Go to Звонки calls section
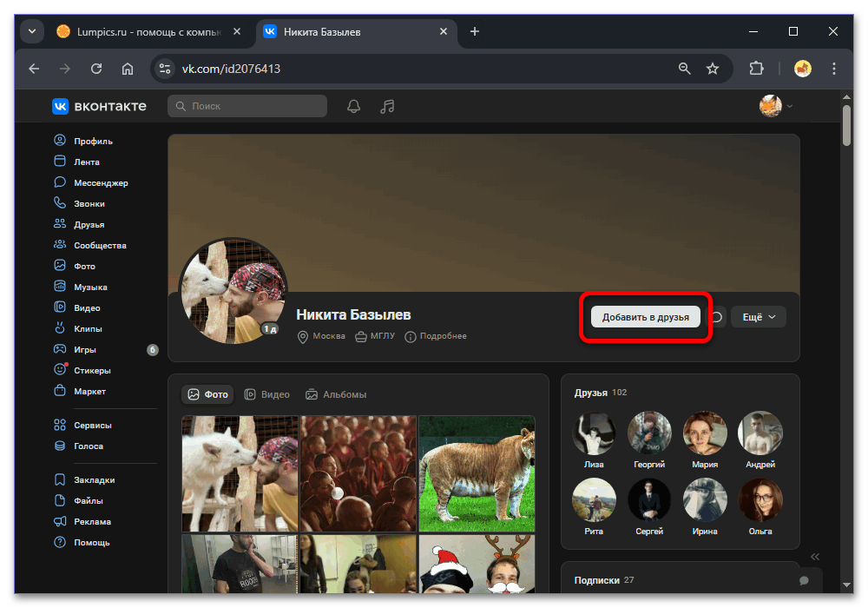 (79, 203)
